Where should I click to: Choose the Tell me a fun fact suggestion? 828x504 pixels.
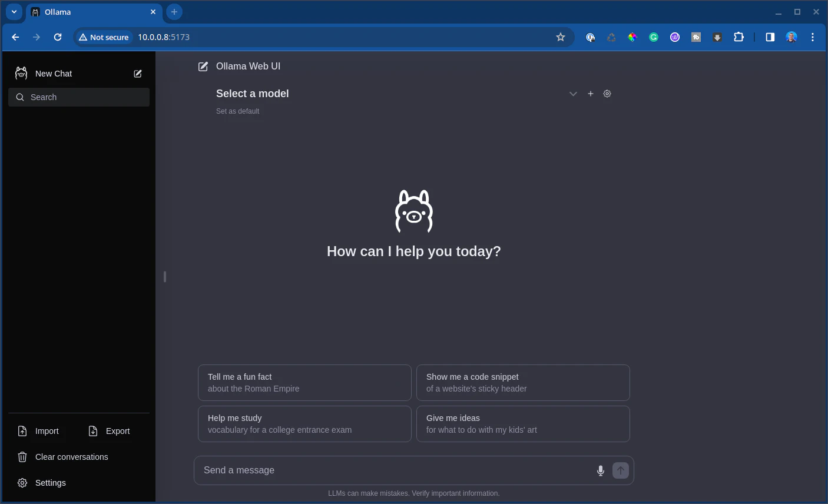pos(304,383)
